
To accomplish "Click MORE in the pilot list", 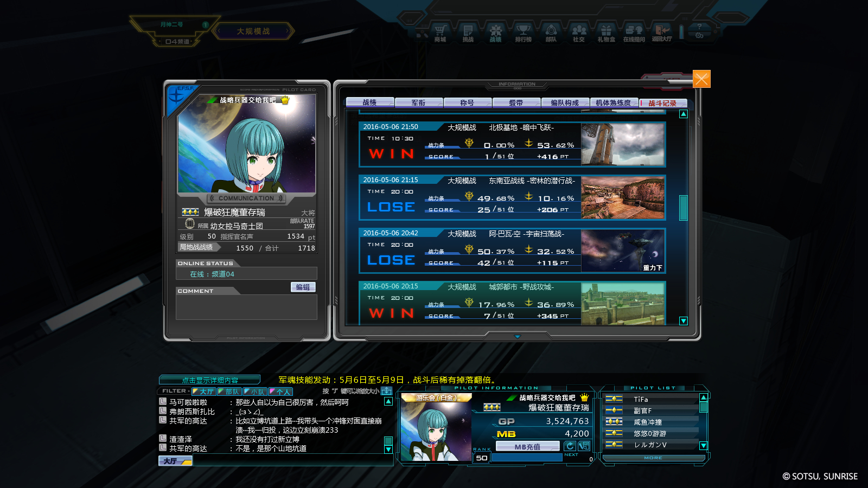I will pos(653,458).
